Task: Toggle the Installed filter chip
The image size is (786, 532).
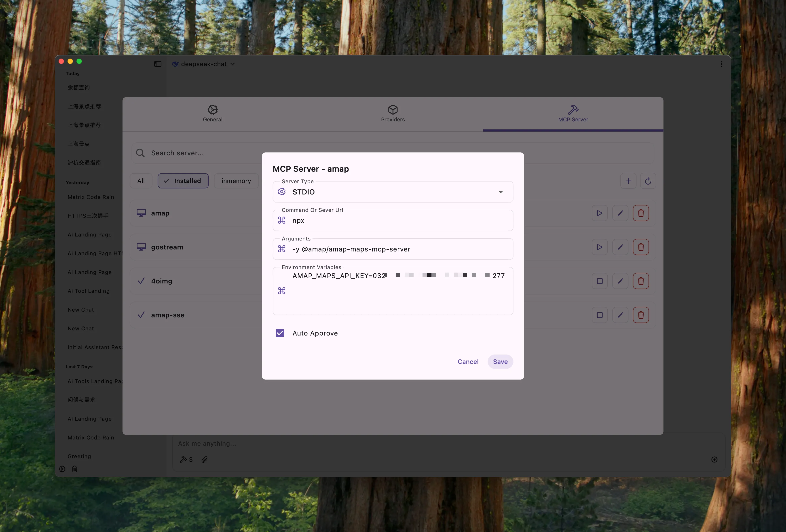Action: [183, 181]
